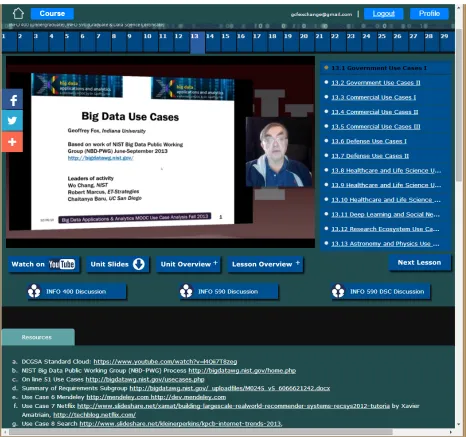Screen dimensions: 466x437
Task: Open the Course button
Action: [x=52, y=14]
